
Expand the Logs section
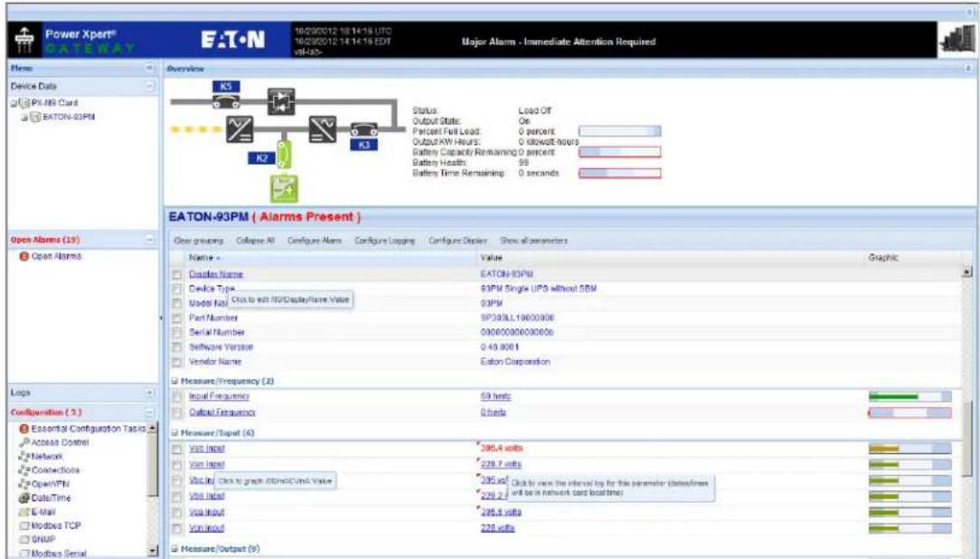[x=149, y=393]
